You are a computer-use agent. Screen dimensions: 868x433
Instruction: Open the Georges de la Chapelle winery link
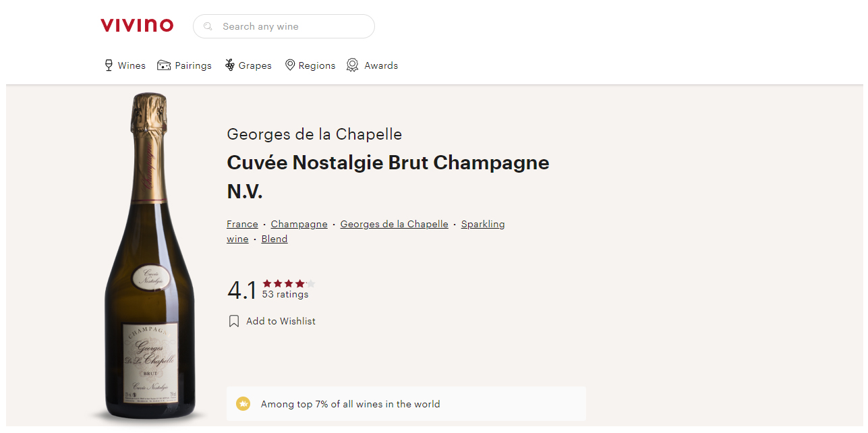coord(394,224)
